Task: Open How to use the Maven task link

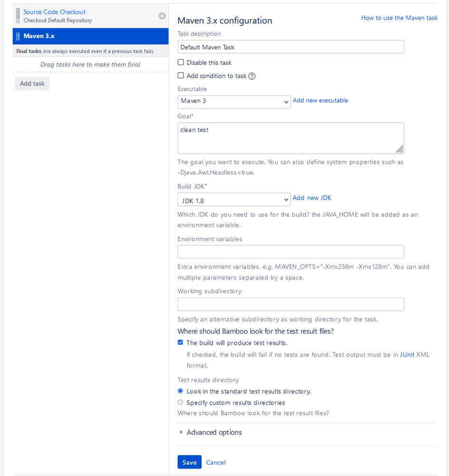Action: (399, 18)
